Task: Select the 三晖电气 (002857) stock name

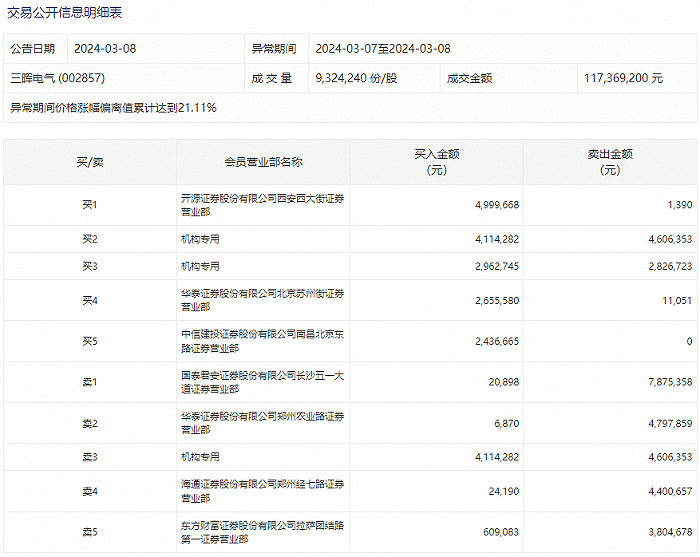Action: click(x=58, y=78)
